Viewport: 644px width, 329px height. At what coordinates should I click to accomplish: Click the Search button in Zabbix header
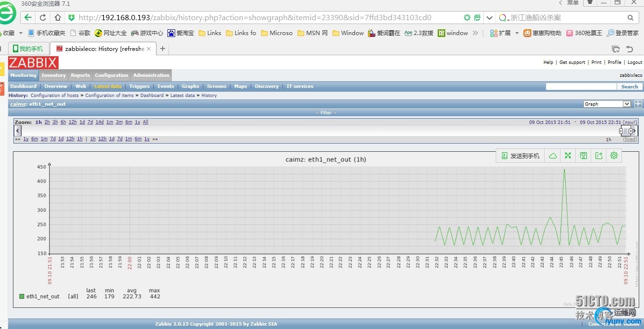click(x=629, y=86)
